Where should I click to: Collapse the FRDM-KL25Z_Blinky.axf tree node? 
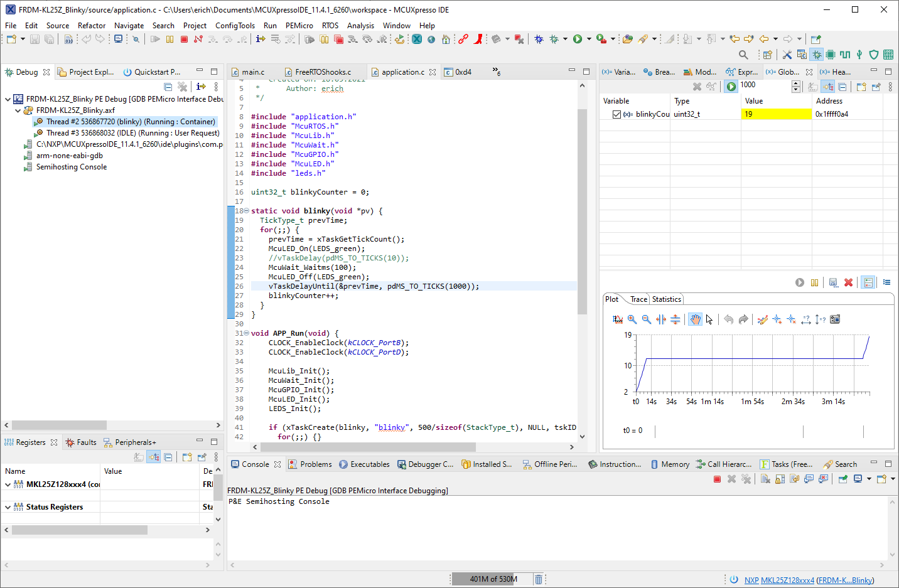pos(18,110)
